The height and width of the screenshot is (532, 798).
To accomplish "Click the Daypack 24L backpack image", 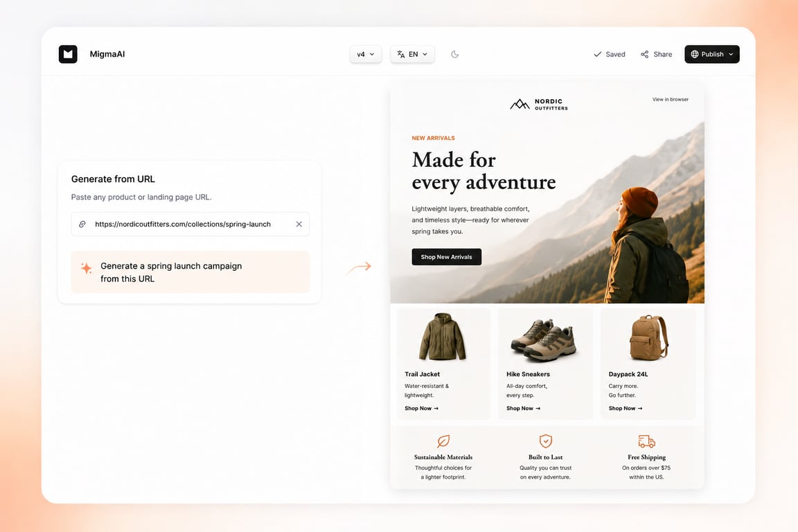I will click(648, 337).
